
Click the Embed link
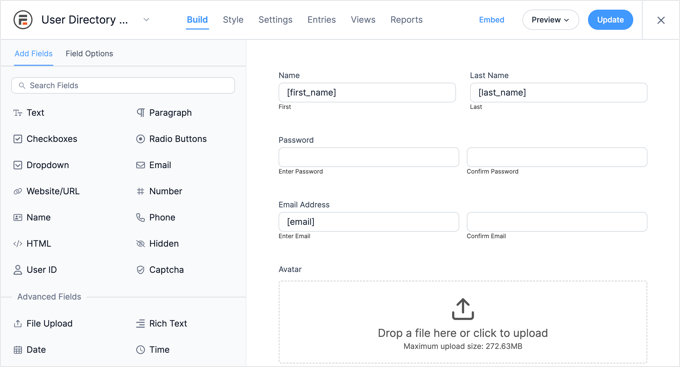pos(491,20)
